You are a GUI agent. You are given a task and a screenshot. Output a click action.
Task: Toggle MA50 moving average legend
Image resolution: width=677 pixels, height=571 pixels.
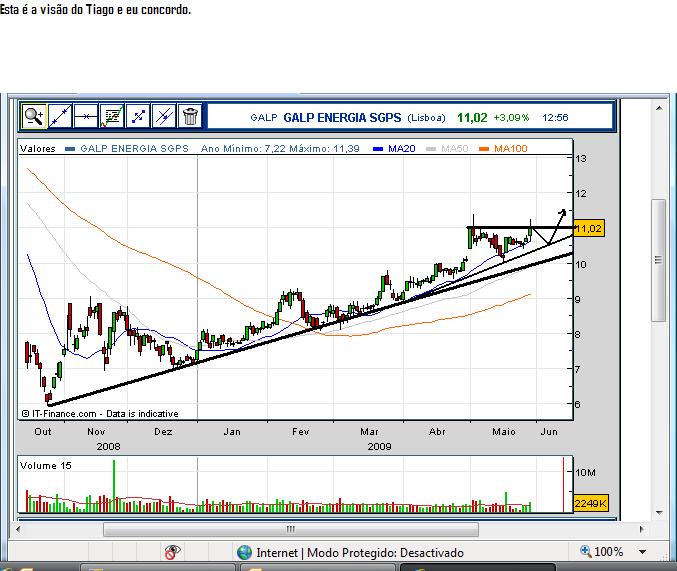click(x=447, y=149)
